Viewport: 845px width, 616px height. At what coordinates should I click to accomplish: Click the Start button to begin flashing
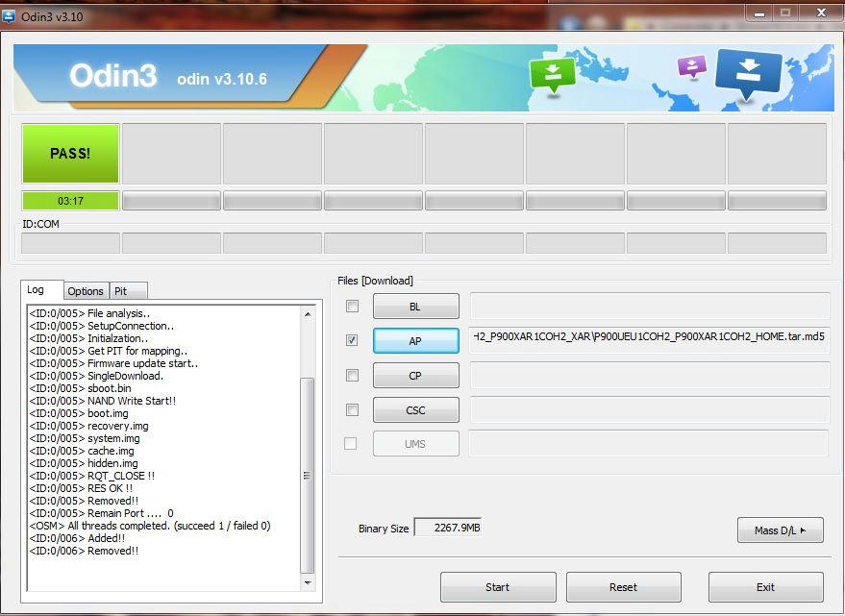coord(498,587)
